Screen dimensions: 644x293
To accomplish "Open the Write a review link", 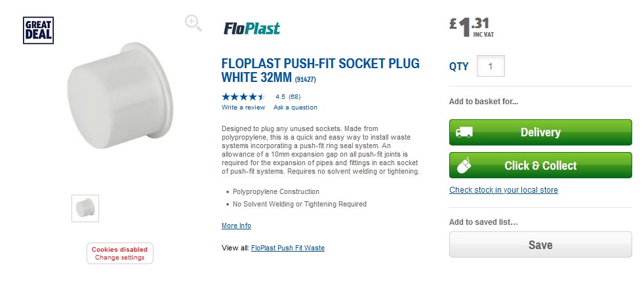I will pyautogui.click(x=243, y=107).
